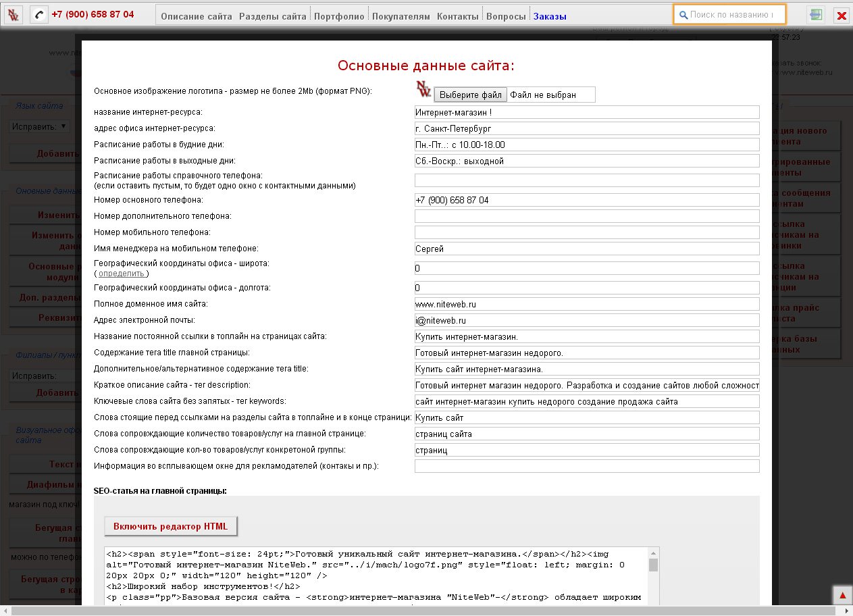Click the group quantity words field страниц

(x=587, y=450)
